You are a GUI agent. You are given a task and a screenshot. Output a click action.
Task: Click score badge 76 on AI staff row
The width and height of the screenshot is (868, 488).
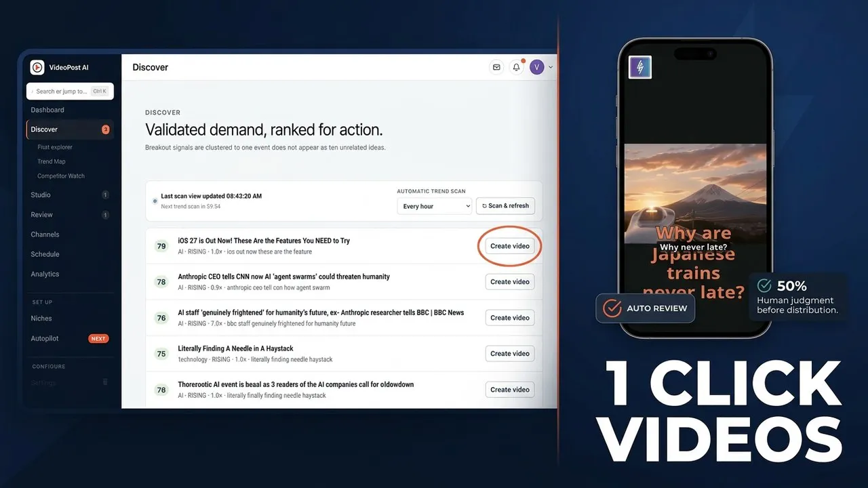pyautogui.click(x=161, y=318)
